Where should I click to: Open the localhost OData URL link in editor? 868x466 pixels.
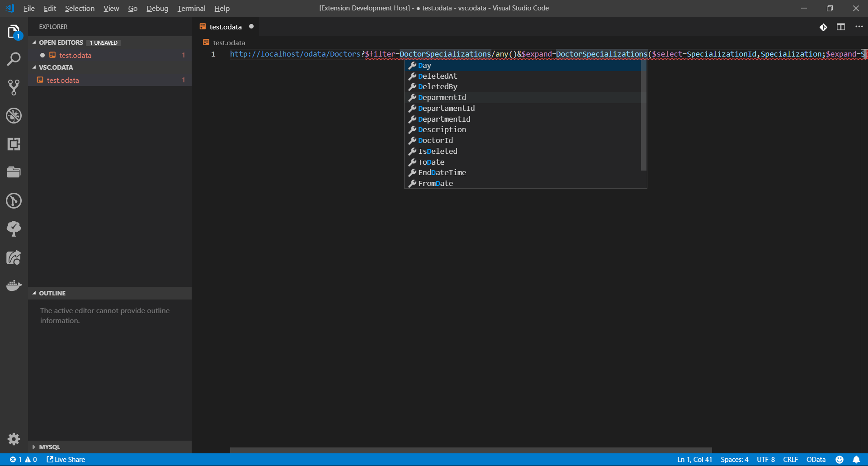(295, 54)
